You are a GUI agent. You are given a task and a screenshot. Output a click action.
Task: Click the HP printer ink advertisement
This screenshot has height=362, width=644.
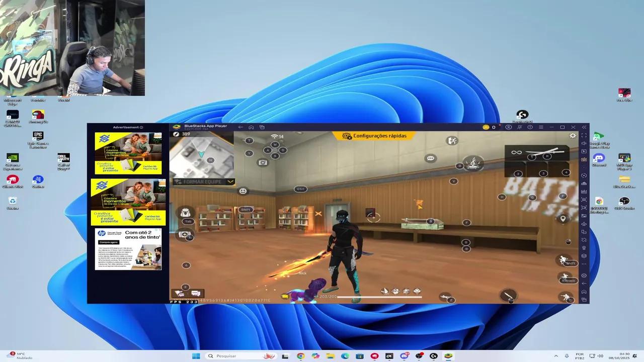(x=128, y=249)
